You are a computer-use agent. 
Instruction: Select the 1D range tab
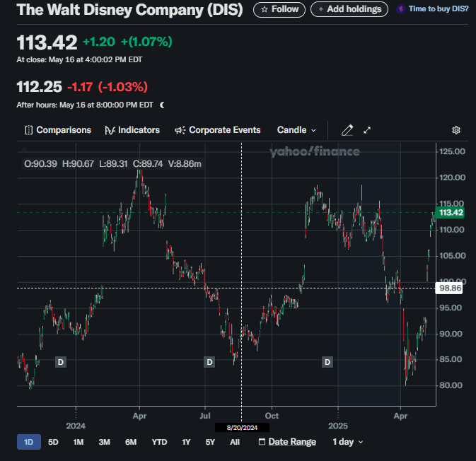point(29,442)
